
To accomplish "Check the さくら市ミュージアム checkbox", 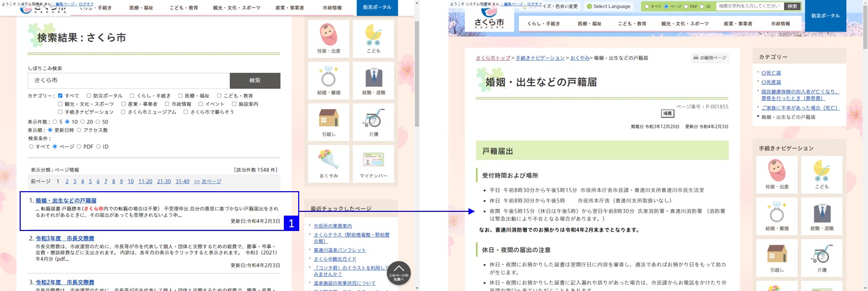I will click(x=123, y=112).
